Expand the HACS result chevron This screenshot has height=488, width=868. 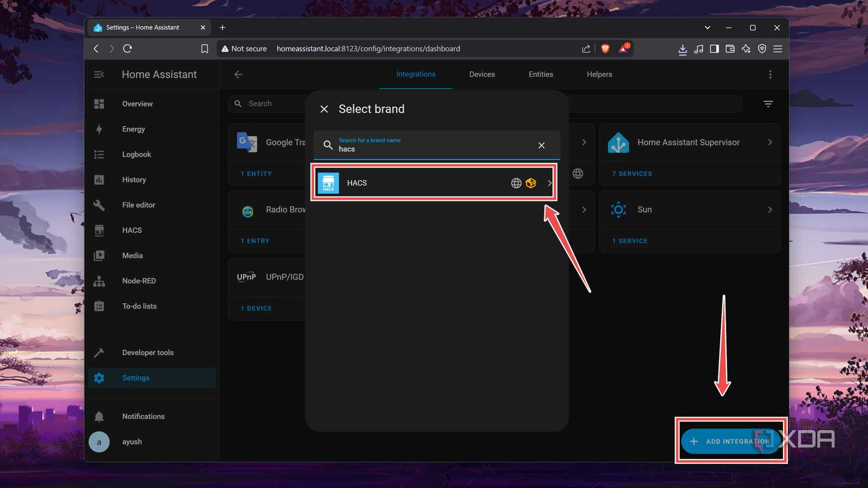[x=549, y=183]
